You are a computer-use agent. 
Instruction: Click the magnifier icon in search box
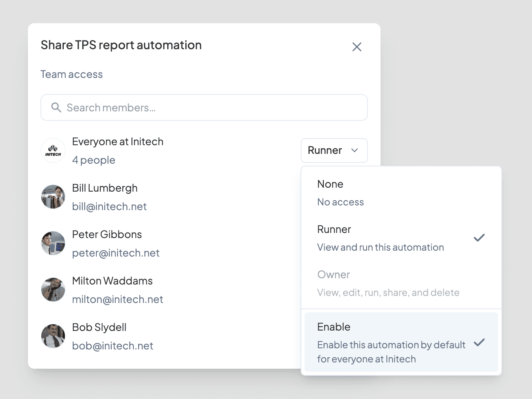pos(56,107)
